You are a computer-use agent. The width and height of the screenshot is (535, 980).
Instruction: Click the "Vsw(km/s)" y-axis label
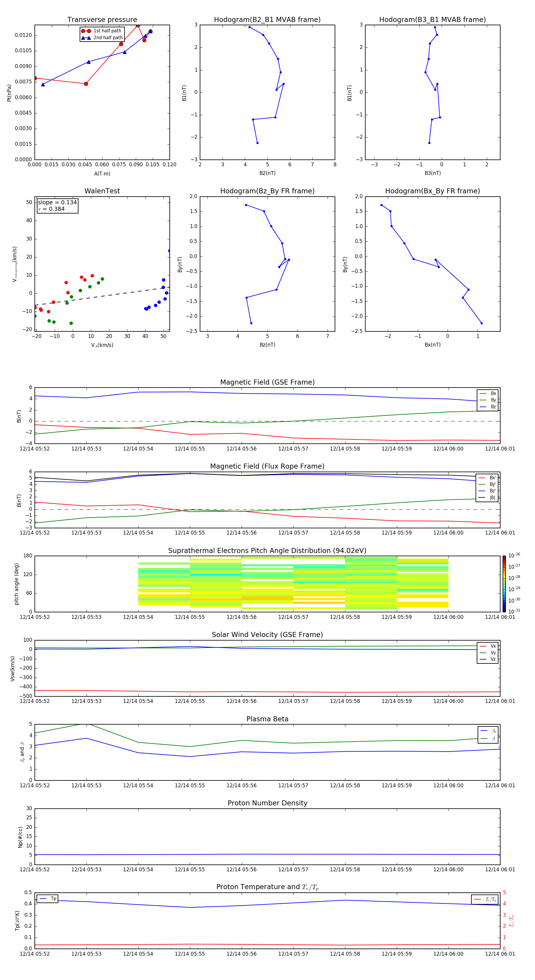tap(12, 668)
